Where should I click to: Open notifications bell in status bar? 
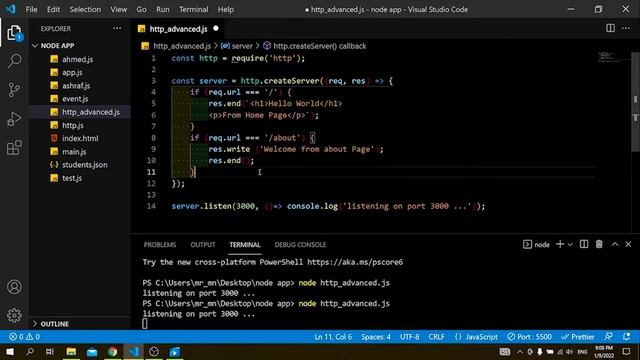tap(627, 337)
